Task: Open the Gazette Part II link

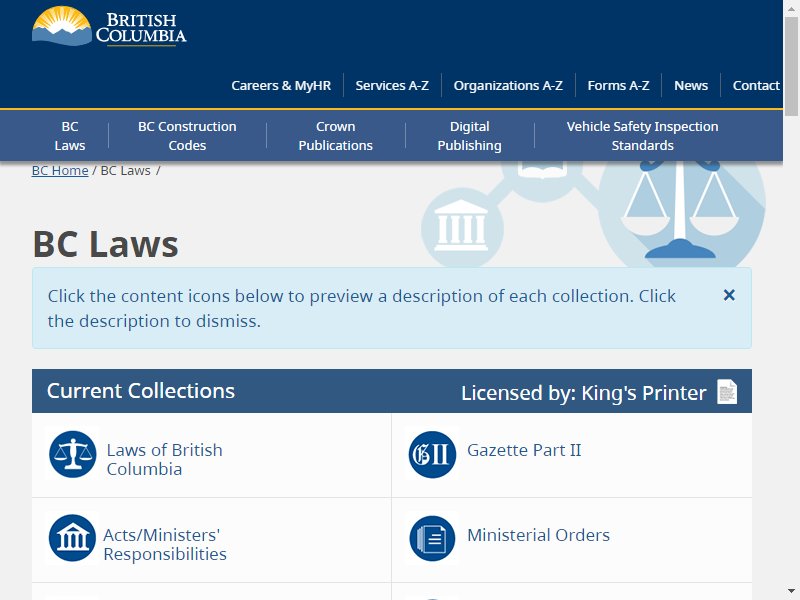Action: 524,450
